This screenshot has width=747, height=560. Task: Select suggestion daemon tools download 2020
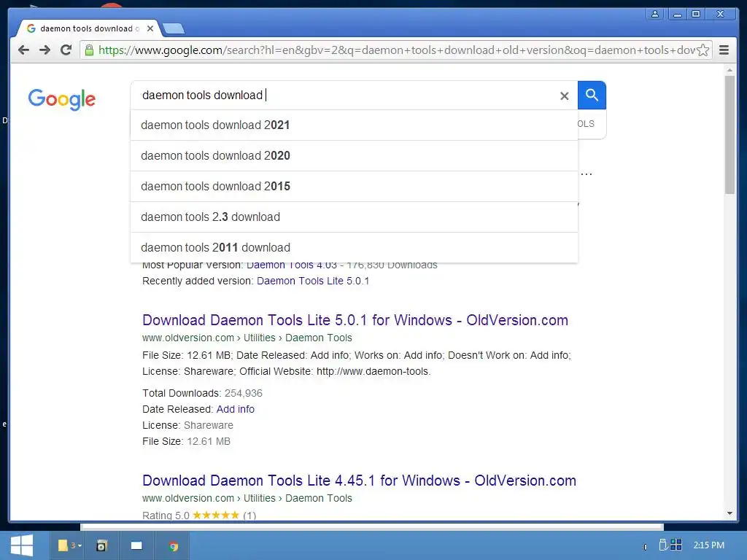click(354, 156)
